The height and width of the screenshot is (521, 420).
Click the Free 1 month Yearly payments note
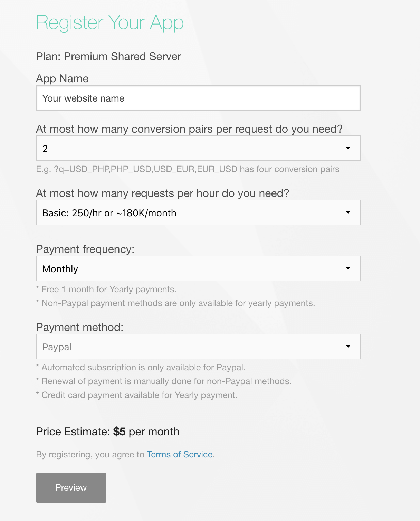tap(106, 290)
